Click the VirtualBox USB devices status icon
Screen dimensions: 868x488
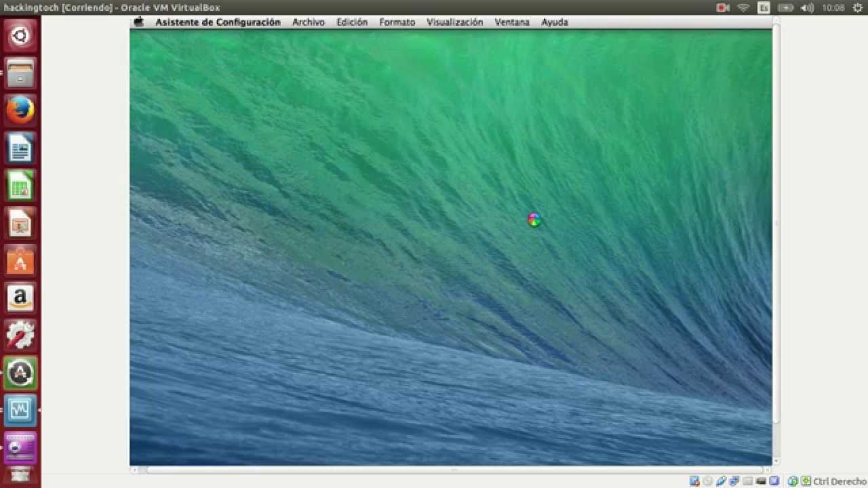point(721,481)
